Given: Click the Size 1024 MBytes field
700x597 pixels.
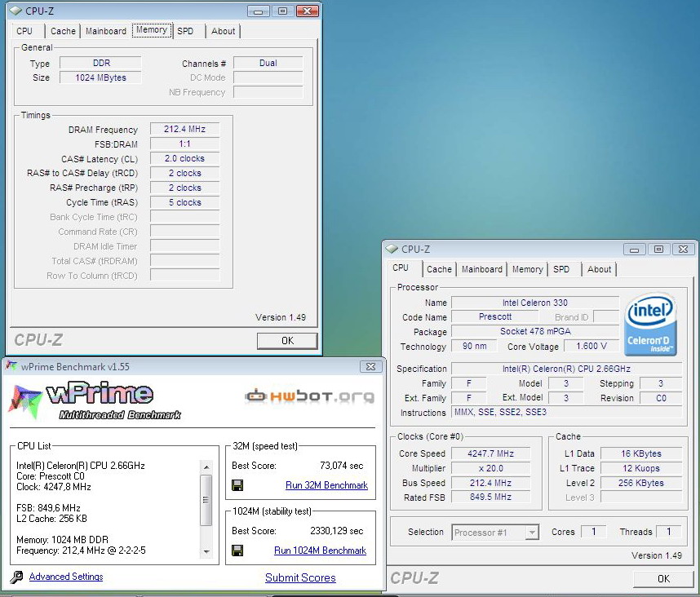Looking at the screenshot, I should click(x=101, y=77).
